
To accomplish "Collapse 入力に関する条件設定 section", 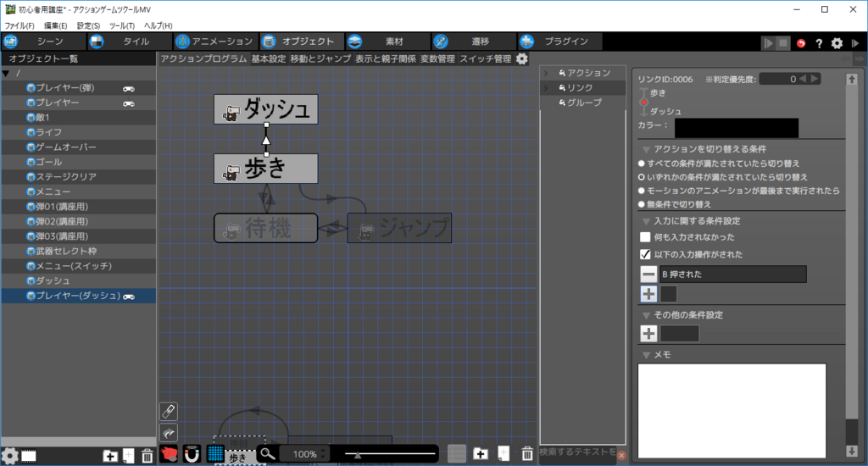I will (646, 221).
